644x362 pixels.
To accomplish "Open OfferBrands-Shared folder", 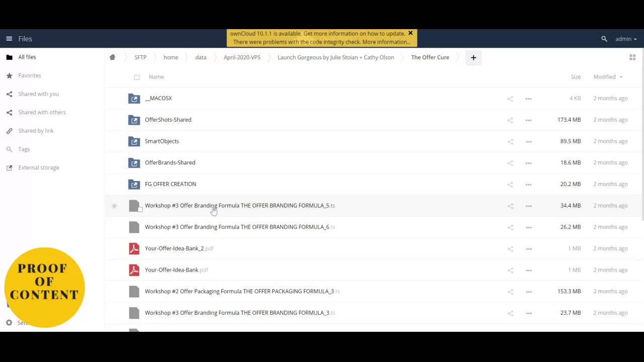I will pos(170,163).
